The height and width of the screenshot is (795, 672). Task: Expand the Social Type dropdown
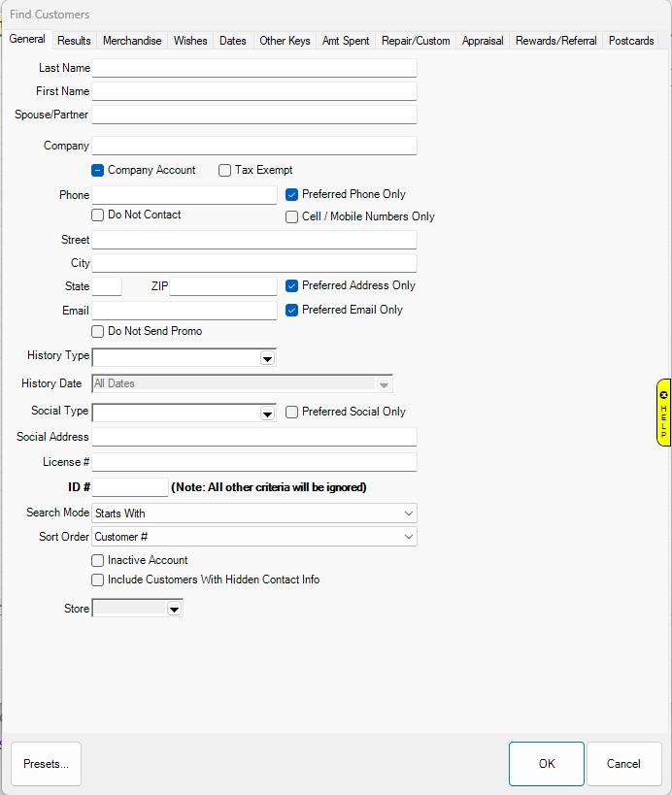coord(267,414)
